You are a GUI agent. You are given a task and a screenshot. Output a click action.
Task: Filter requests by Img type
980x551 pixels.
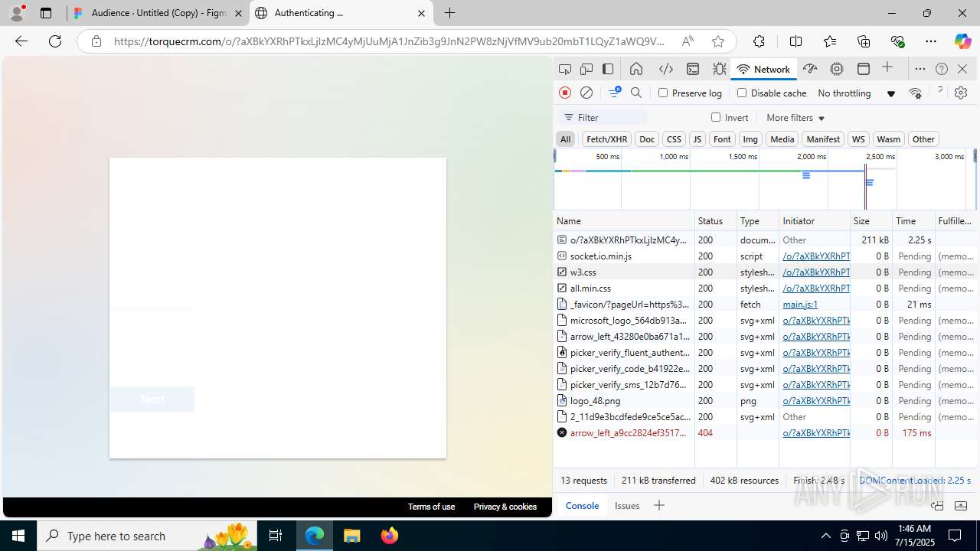750,139
